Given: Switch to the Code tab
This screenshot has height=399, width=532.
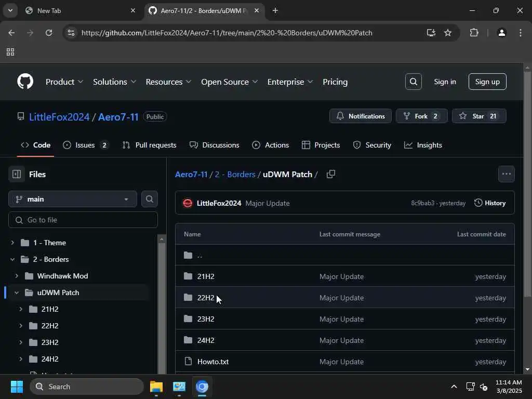Looking at the screenshot, I should [36, 145].
